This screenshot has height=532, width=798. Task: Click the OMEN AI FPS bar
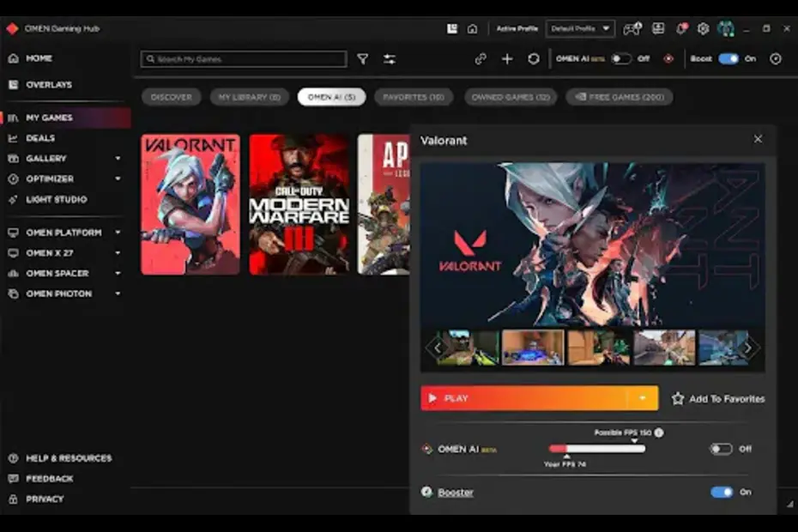coord(597,449)
